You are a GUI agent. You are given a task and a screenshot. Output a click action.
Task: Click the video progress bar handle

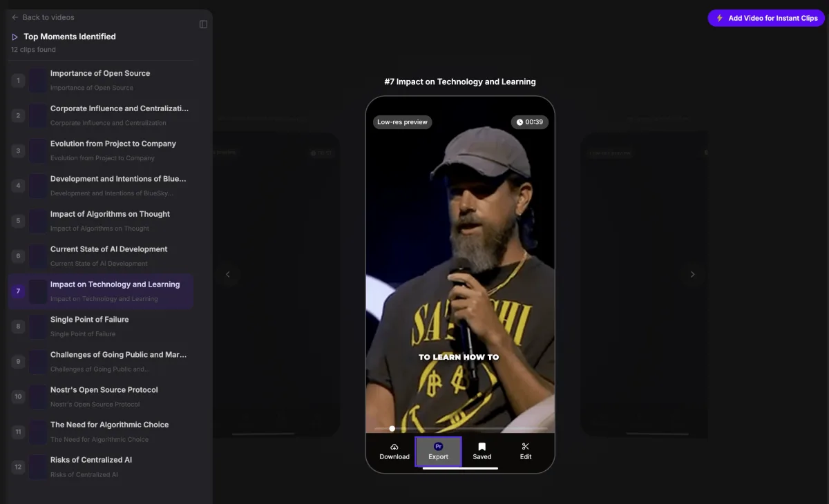coord(392,429)
